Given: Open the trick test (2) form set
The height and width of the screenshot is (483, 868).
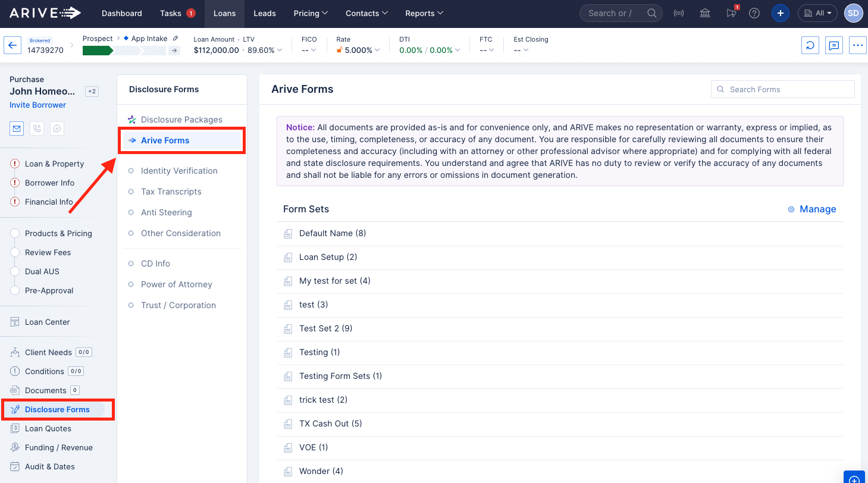Looking at the screenshot, I should point(560,400).
